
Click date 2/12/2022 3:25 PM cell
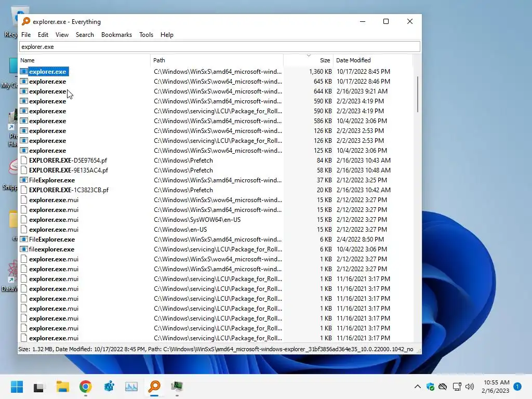click(362, 180)
